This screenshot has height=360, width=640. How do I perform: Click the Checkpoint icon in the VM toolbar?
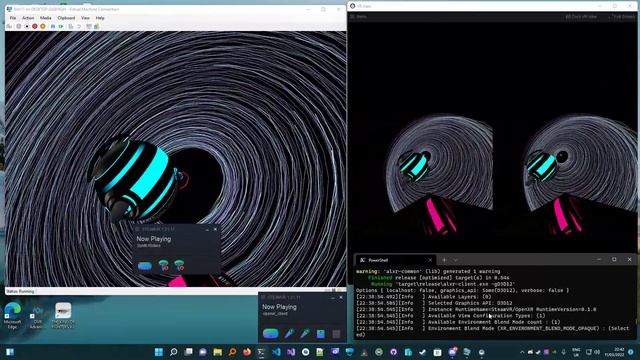71,27
